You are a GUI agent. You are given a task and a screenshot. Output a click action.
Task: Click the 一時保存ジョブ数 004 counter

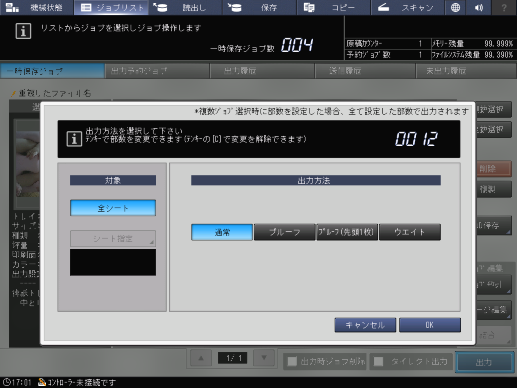[x=297, y=45]
